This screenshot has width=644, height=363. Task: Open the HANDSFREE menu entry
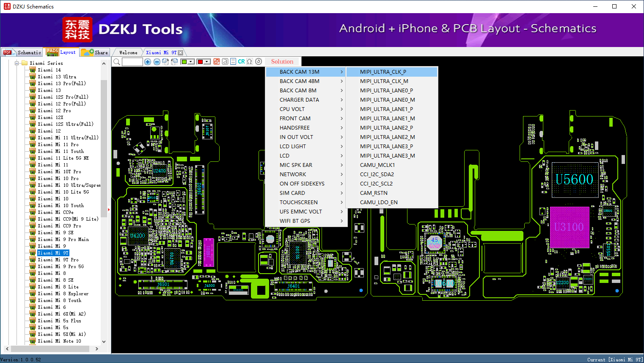pos(306,128)
